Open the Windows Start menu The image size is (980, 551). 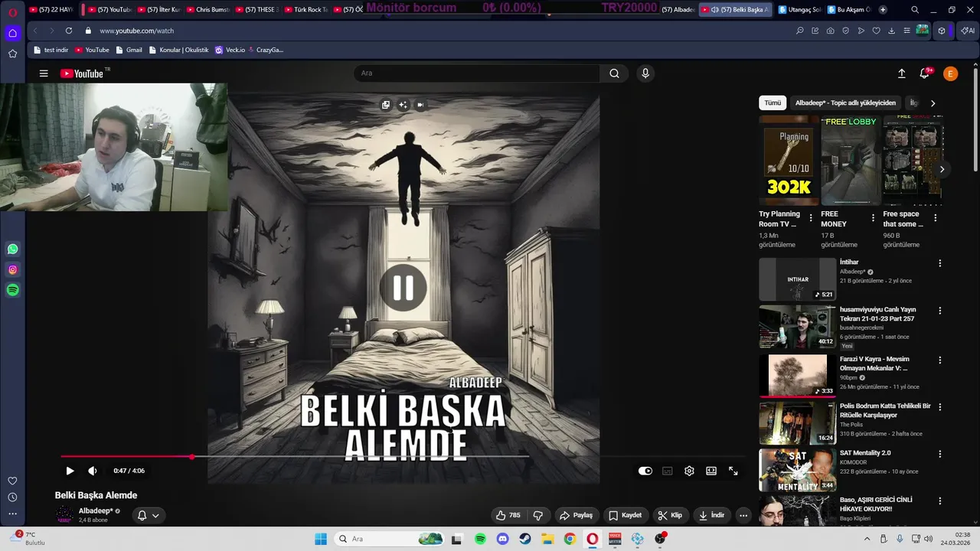point(321,539)
